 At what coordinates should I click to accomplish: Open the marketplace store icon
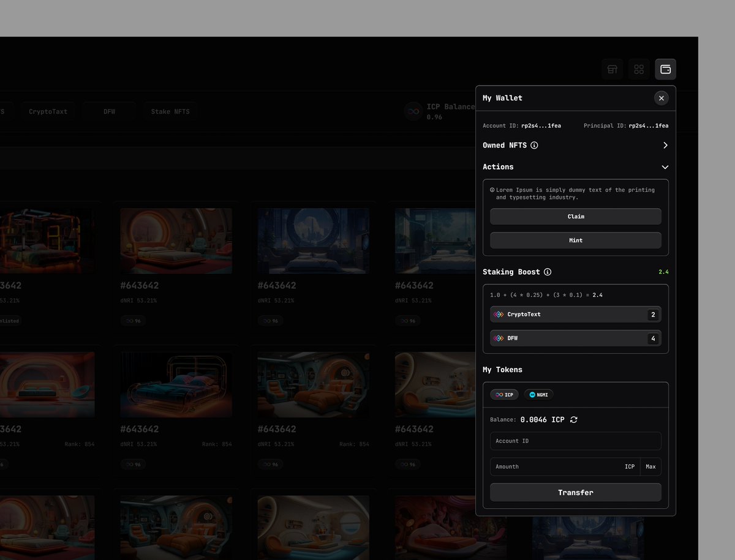tap(611, 69)
